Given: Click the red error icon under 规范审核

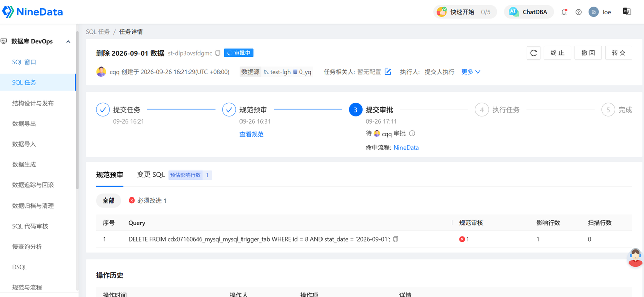Looking at the screenshot, I should coord(462,239).
